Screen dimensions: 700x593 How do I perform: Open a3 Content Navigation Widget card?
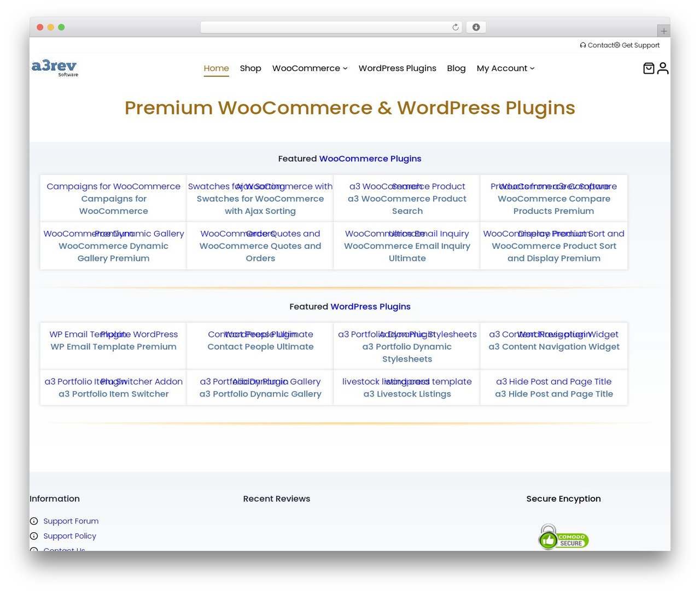coord(554,346)
